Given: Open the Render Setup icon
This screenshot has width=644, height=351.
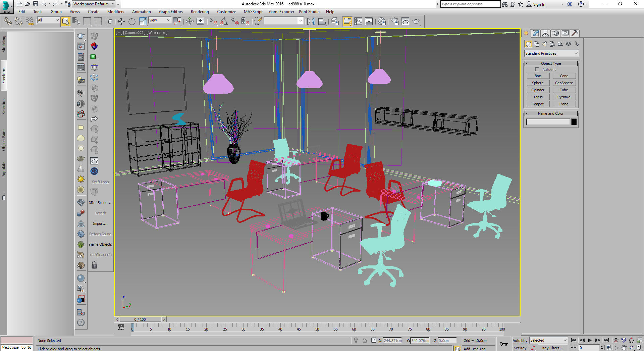Looking at the screenshot, I should [x=395, y=21].
